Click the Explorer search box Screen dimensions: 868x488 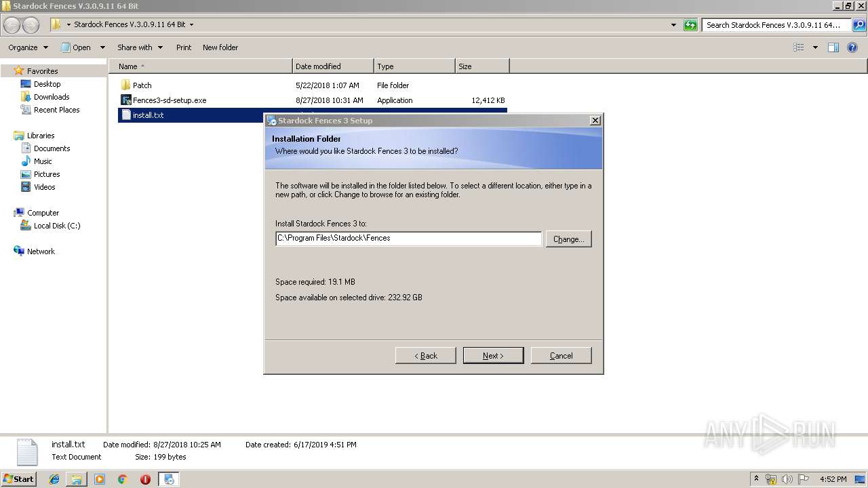[x=777, y=25]
